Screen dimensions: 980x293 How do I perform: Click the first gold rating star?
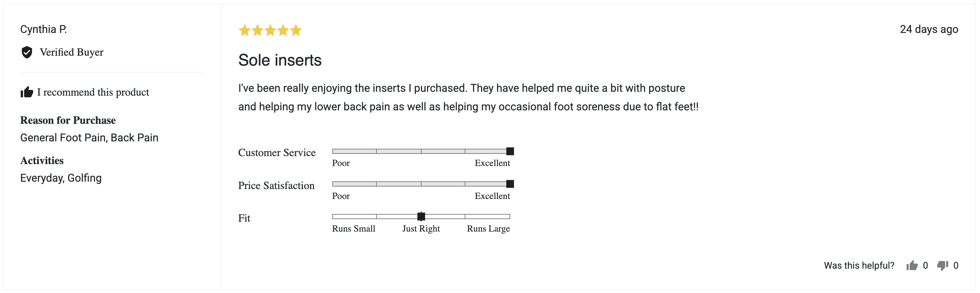click(245, 30)
